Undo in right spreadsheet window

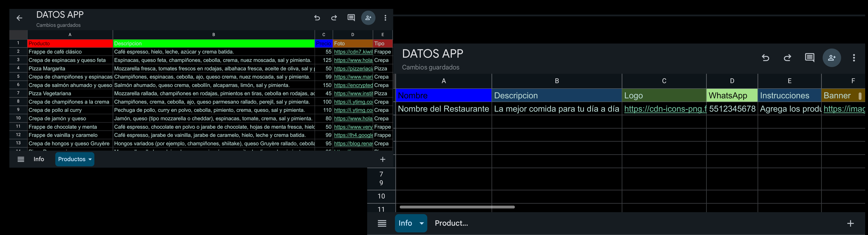click(766, 58)
